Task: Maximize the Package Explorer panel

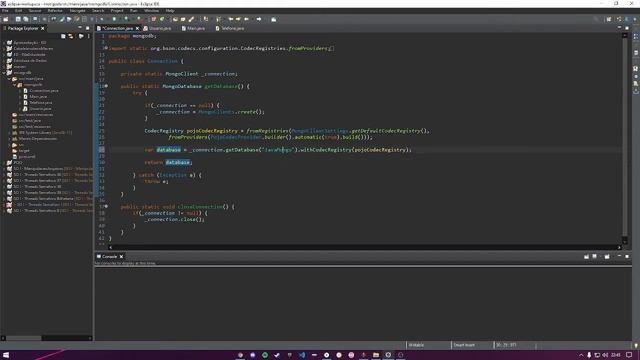Action: pos(87,28)
